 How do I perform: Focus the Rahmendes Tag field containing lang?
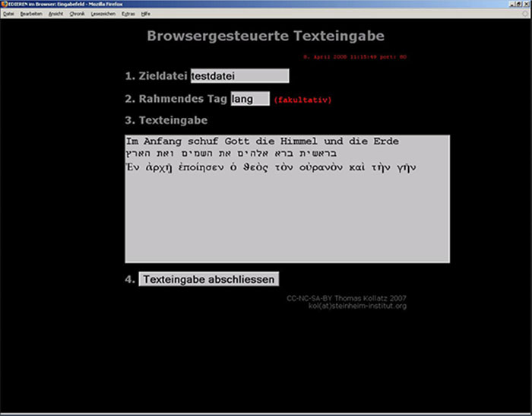pos(250,99)
